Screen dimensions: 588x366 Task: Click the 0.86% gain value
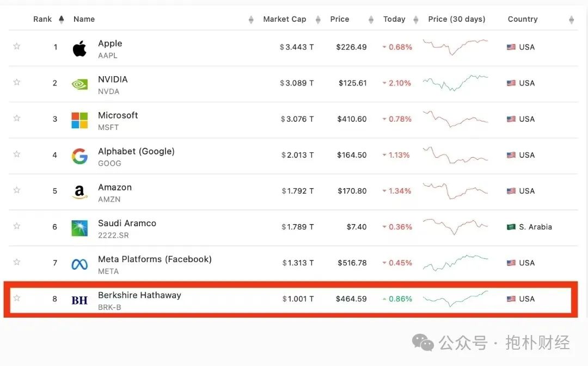tap(400, 299)
